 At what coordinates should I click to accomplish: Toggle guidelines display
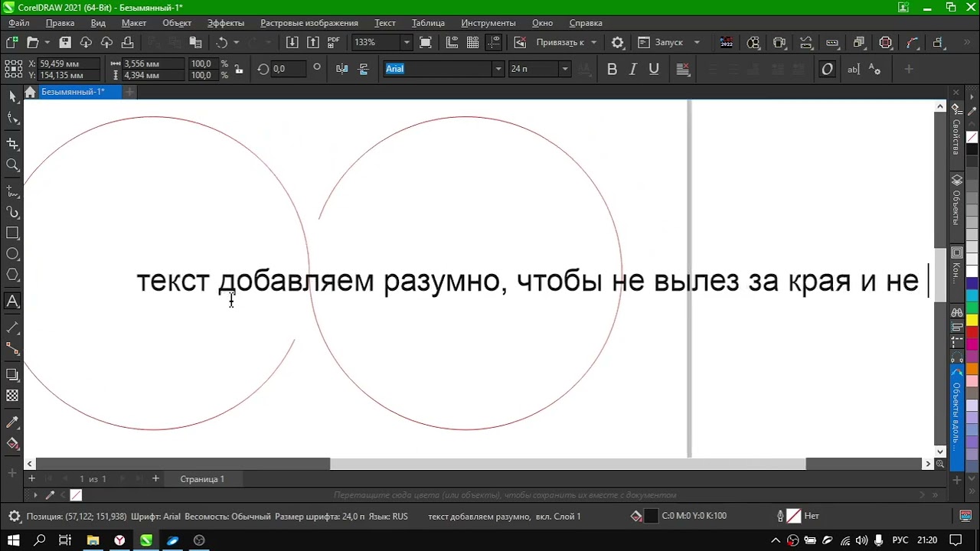point(494,43)
